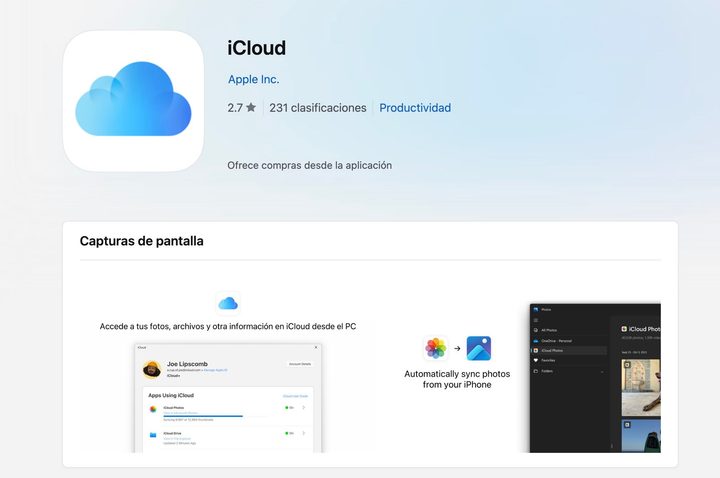This screenshot has height=478, width=720.
Task: Click 'Ofrece compras desde la aplicación' text
Action: click(309, 165)
